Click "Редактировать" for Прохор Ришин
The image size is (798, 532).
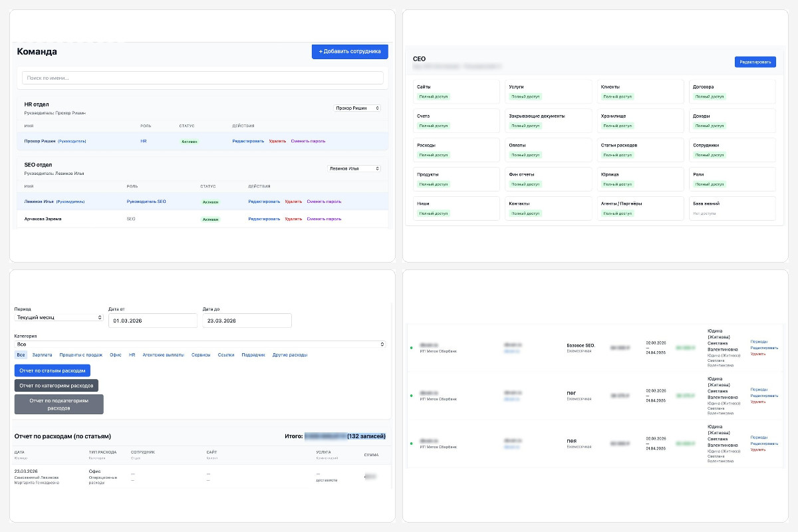coord(248,141)
